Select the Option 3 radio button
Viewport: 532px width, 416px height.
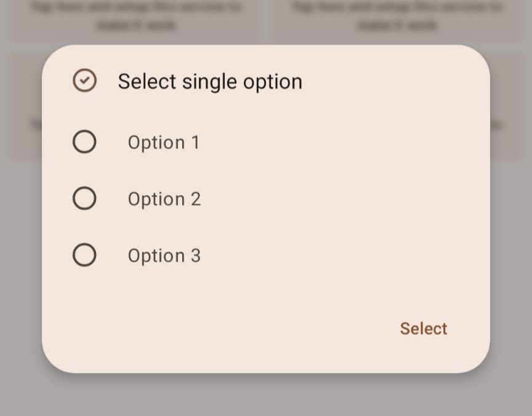84,255
